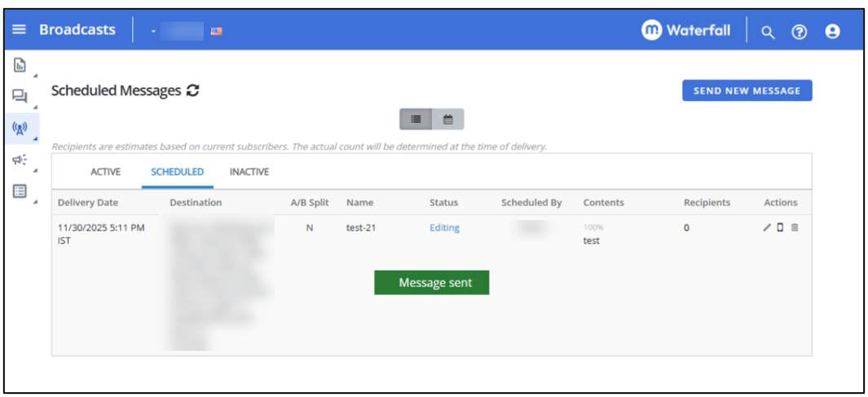Switch to the INACTIVE tab
This screenshot has width=868, height=397.
click(x=249, y=172)
